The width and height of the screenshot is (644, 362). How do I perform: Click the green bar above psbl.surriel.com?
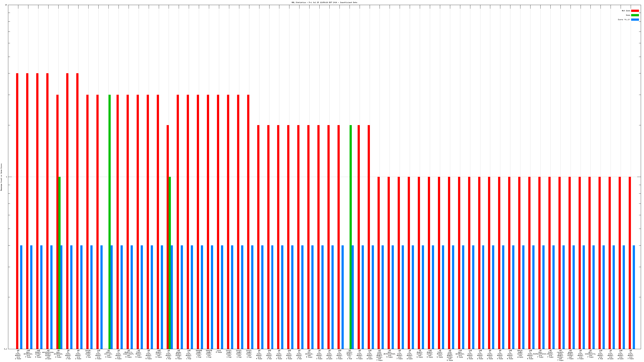[109, 175]
